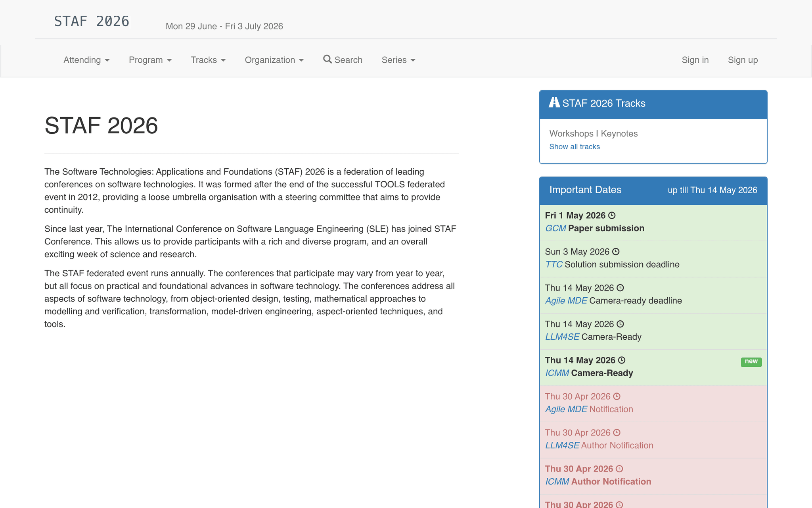Click the search magnifier icon
Viewport: 812px width, 508px height.
pyautogui.click(x=327, y=59)
